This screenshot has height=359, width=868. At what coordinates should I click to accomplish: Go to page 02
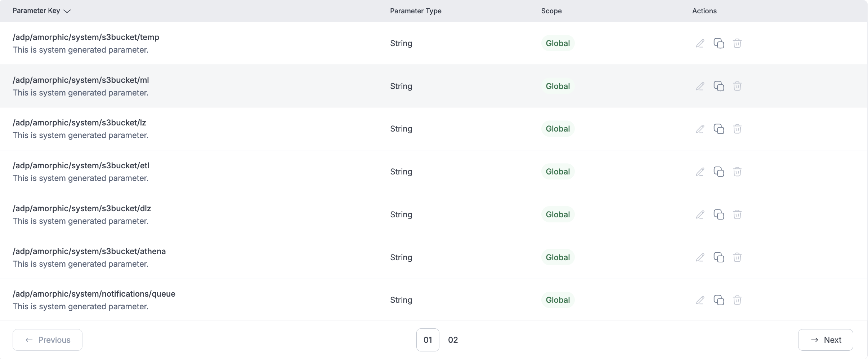[453, 340]
